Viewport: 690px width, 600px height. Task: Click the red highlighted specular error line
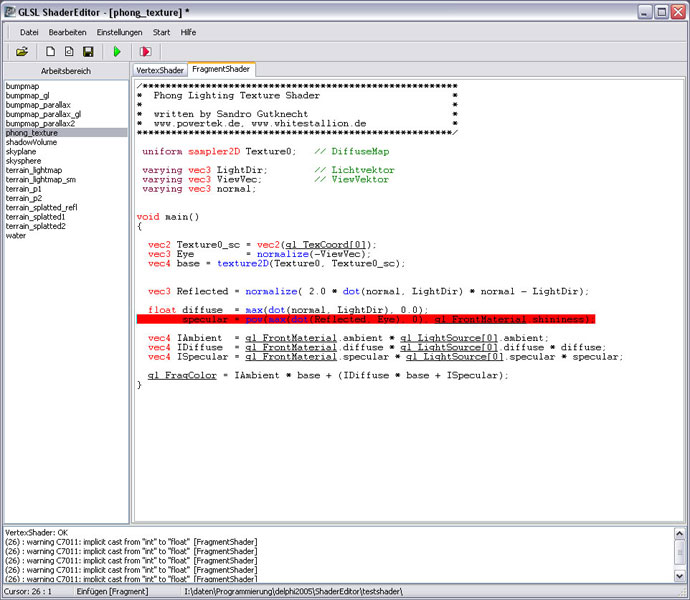tap(366, 319)
